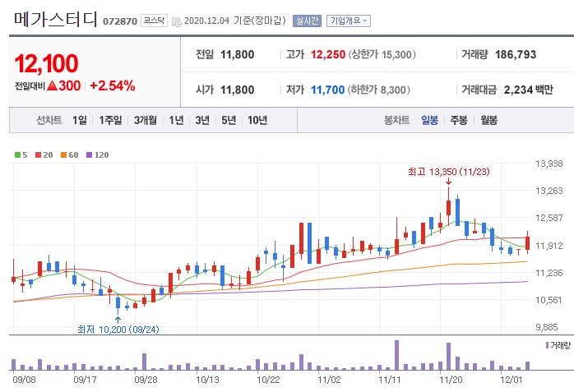Click the orange 60-day moving average legend
This screenshot has width=574, height=392.
pyautogui.click(x=70, y=155)
